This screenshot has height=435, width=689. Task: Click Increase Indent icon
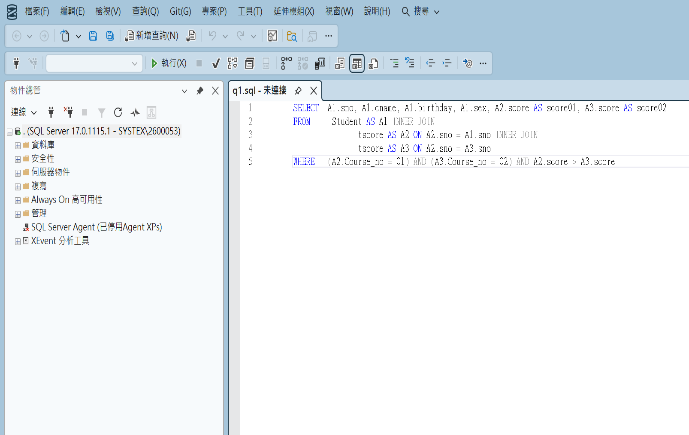(447, 64)
